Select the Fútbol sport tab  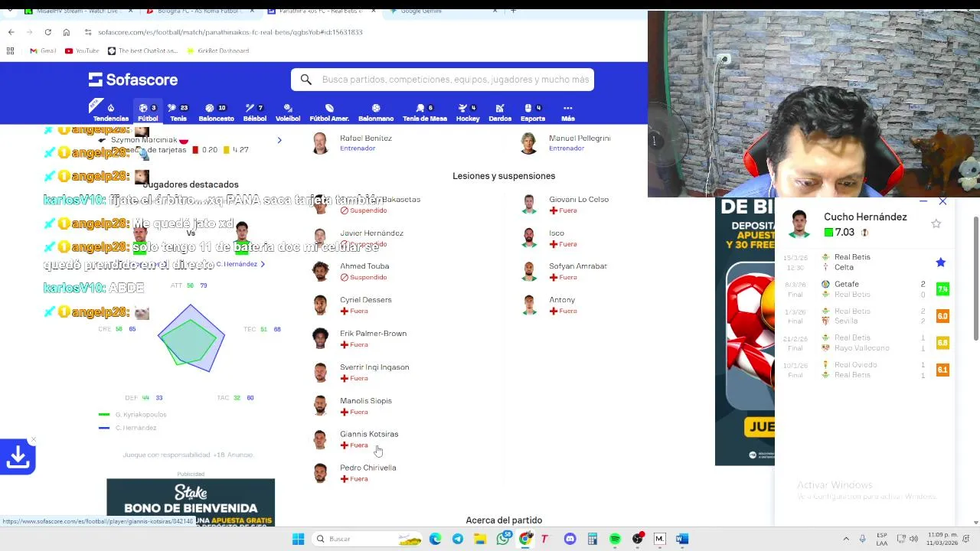coord(148,112)
